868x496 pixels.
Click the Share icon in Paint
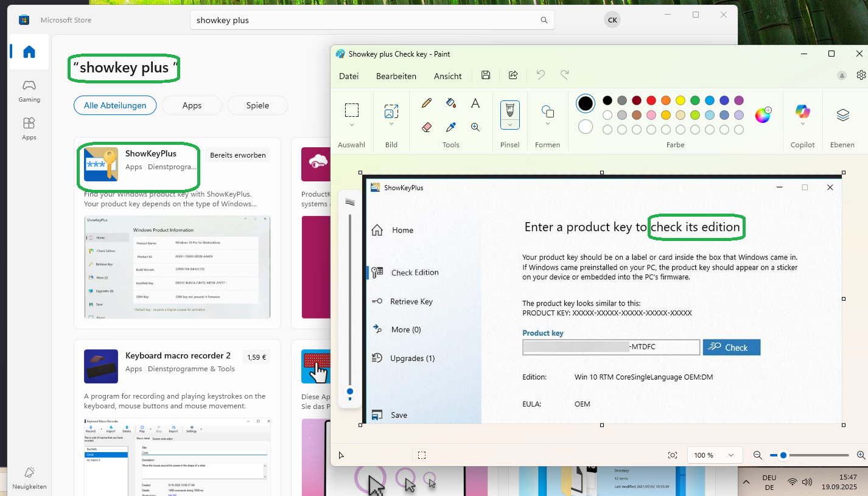click(513, 75)
